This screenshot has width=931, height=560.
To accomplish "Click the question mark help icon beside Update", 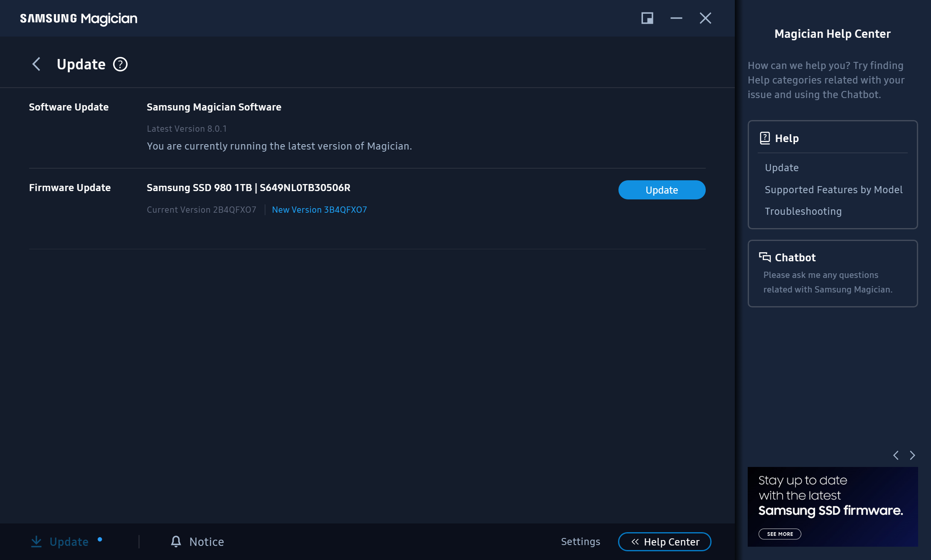I will (x=121, y=64).
